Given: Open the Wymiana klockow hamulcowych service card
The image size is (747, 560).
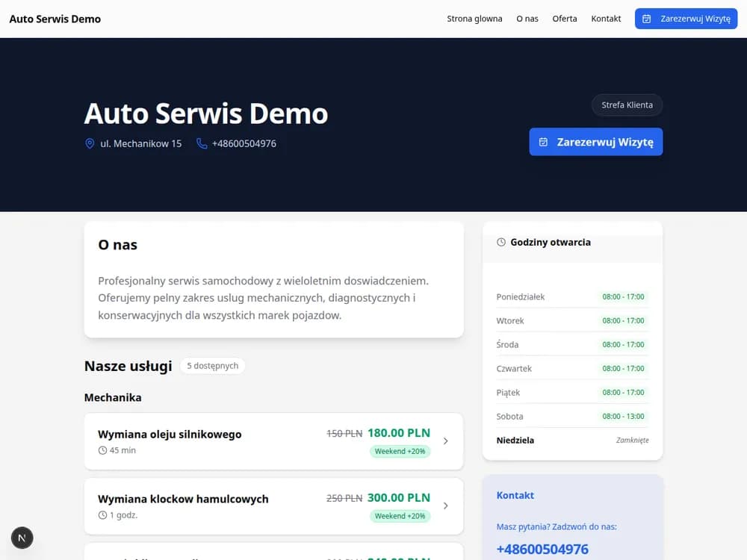Looking at the screenshot, I should [273, 505].
